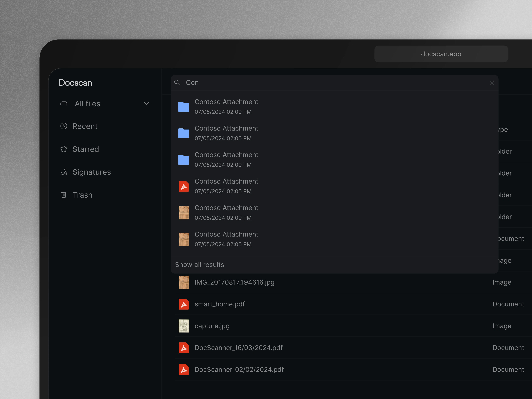Click the All files drive icon
532x399 pixels.
click(64, 104)
